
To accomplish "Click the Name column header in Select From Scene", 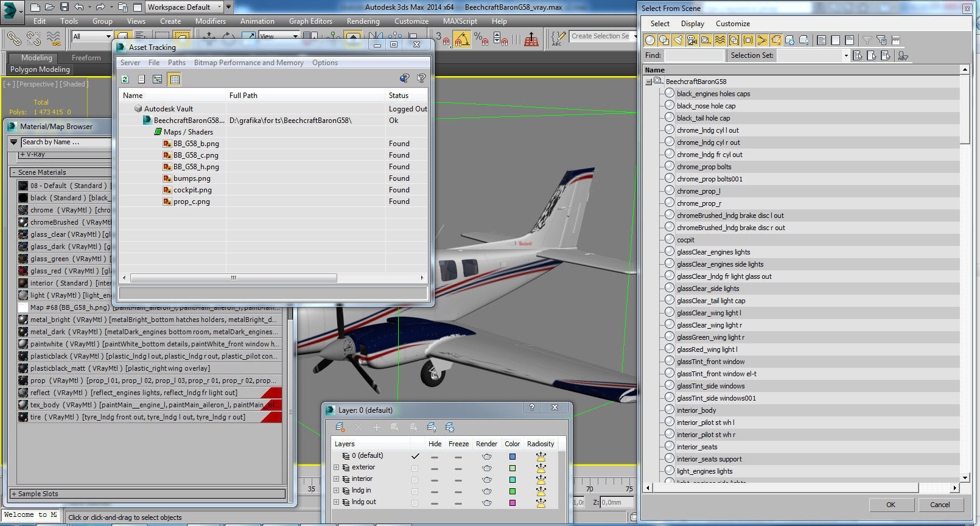I will coord(802,70).
